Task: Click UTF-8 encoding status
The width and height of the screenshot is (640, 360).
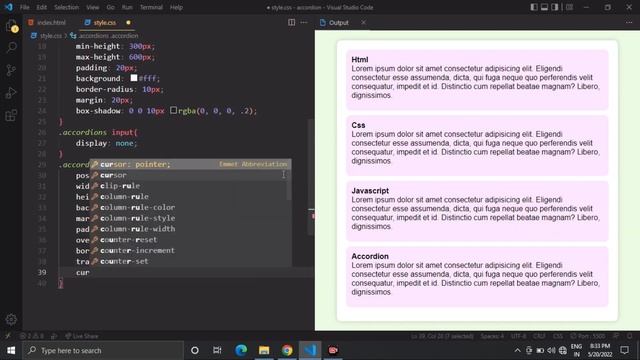Action: point(518,336)
